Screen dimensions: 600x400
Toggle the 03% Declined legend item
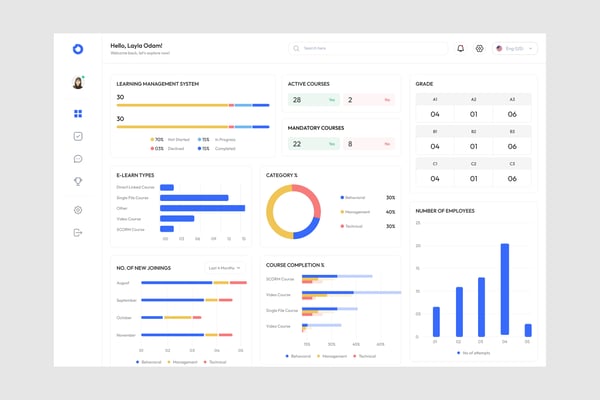[x=167, y=149]
